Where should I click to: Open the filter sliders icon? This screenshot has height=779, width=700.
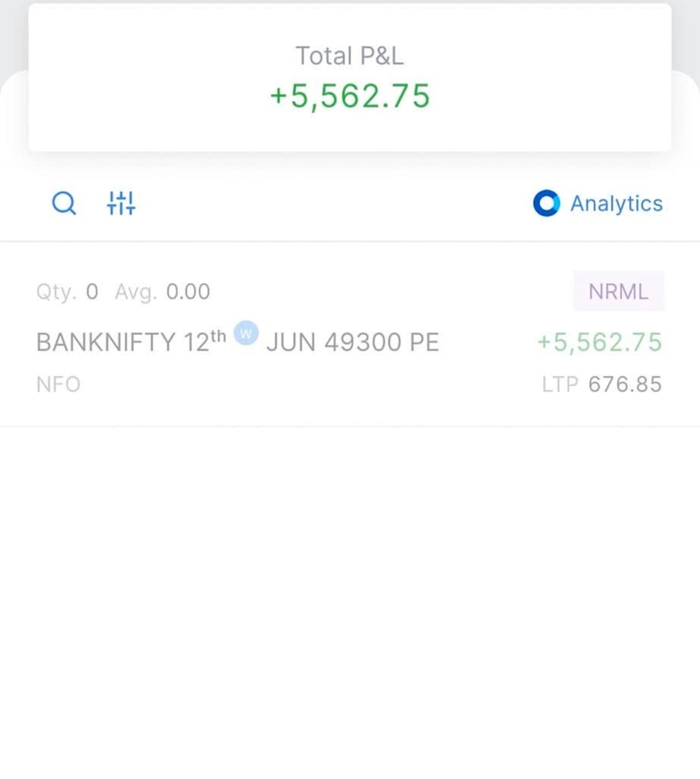click(121, 203)
